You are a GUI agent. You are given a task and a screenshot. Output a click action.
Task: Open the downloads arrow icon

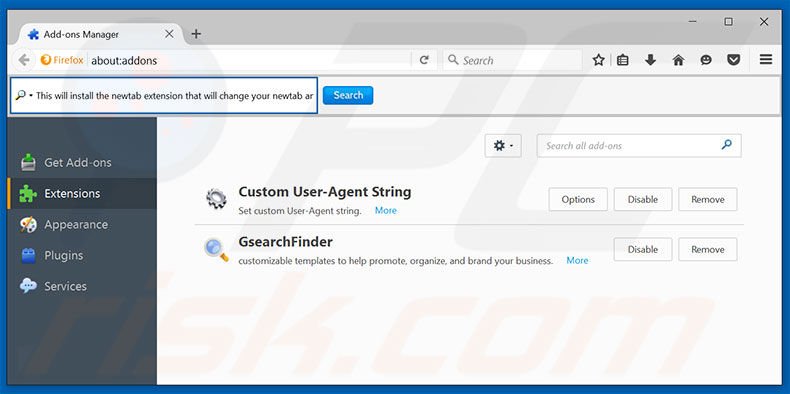650,60
